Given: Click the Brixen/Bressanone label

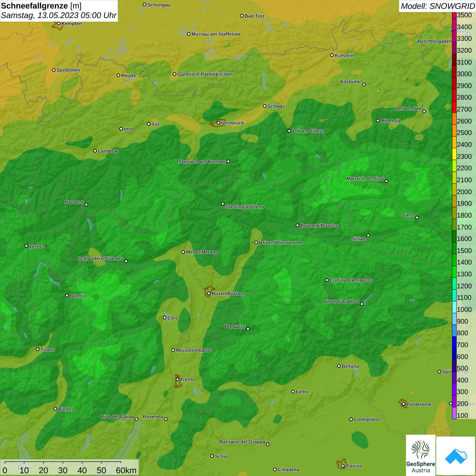Looking at the screenshot, I should click(280, 242).
